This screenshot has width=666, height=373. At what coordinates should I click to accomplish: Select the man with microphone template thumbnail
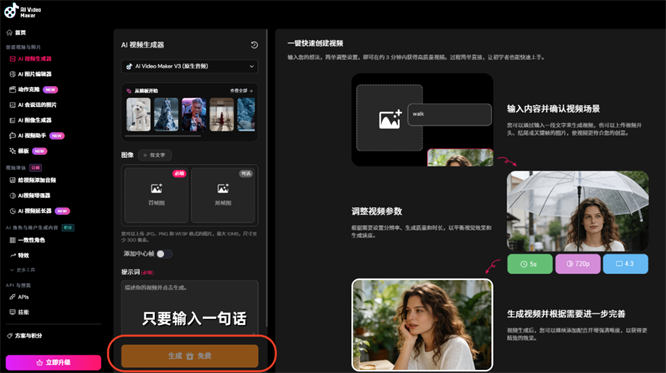(x=194, y=114)
